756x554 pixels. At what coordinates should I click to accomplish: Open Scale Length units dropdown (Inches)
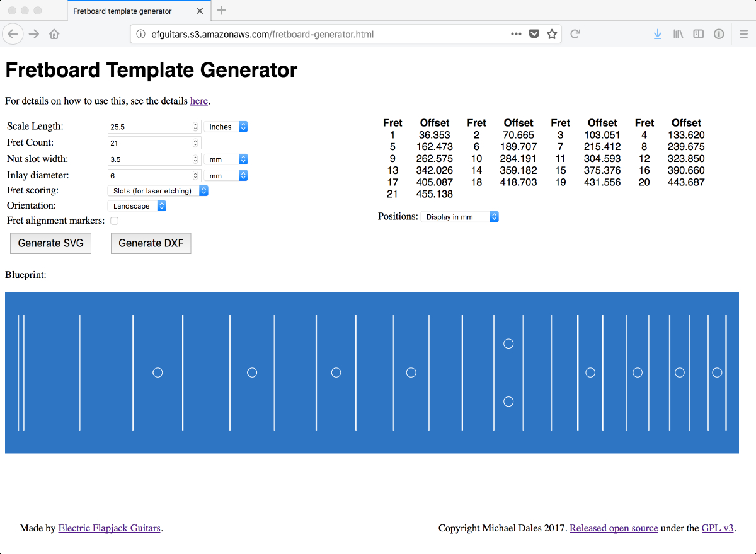[226, 127]
